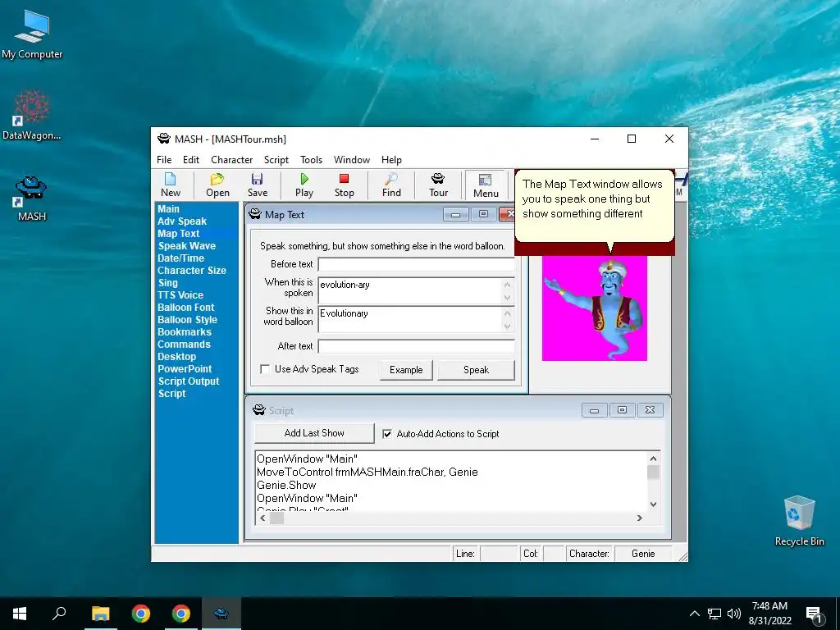Launch the Tour from the toolbar
The height and width of the screenshot is (630, 840).
click(x=438, y=185)
